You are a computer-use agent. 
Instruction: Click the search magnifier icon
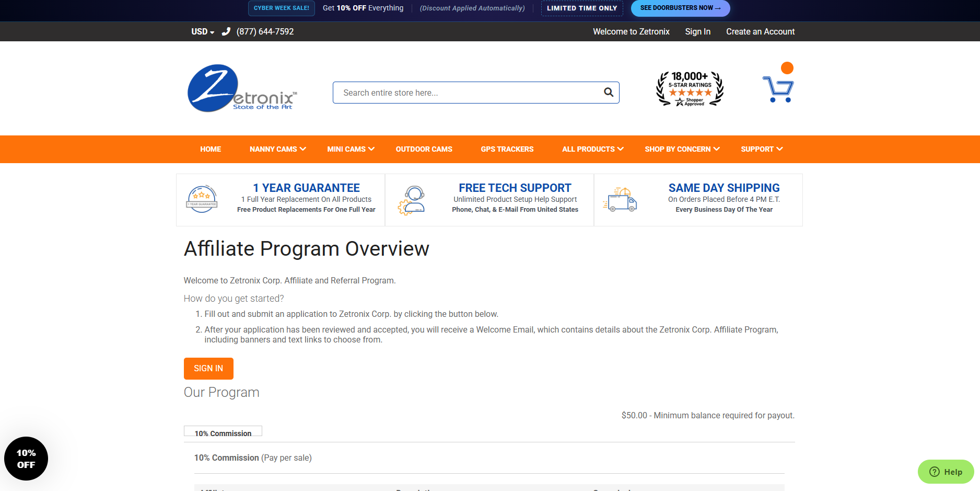point(608,92)
